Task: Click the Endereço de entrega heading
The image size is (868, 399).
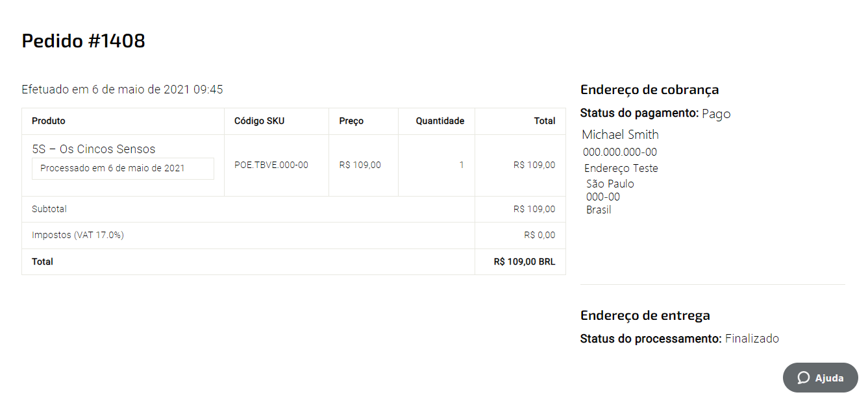Action: pyautogui.click(x=645, y=315)
